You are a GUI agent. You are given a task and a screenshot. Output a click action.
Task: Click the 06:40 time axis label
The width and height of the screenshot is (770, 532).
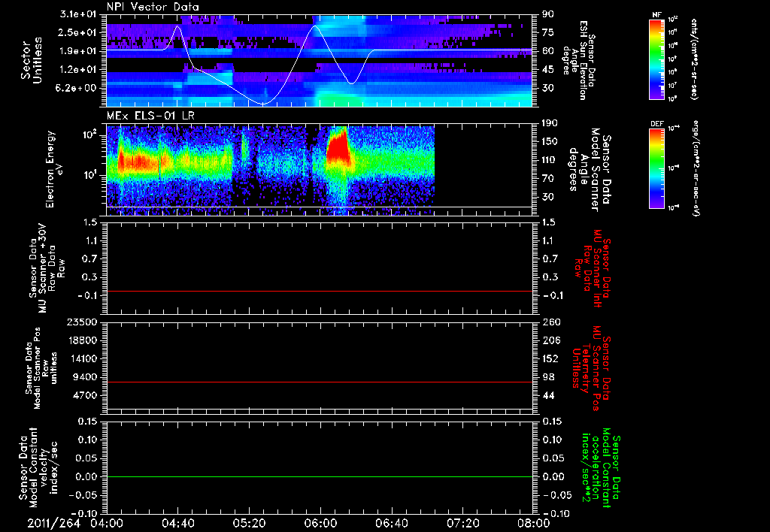click(391, 523)
